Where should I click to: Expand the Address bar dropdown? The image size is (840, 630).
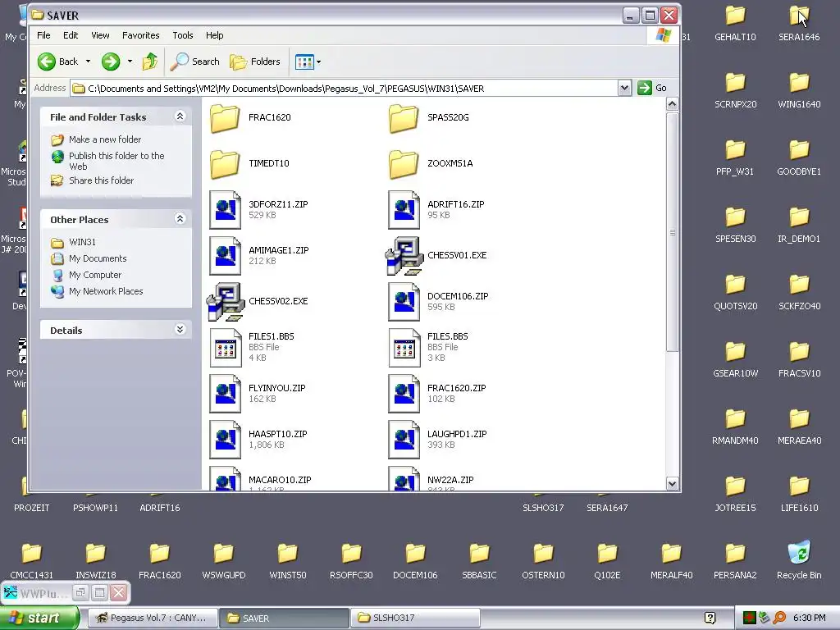[624, 88]
